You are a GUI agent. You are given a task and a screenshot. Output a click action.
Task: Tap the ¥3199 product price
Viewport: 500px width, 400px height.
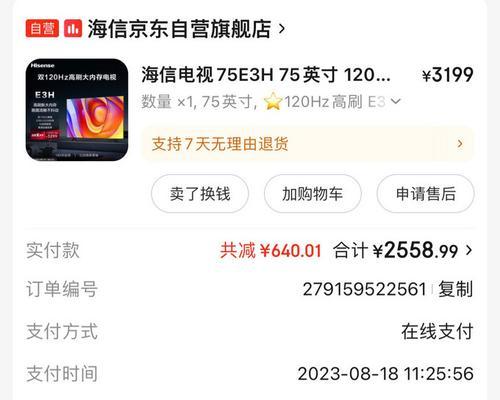point(448,74)
